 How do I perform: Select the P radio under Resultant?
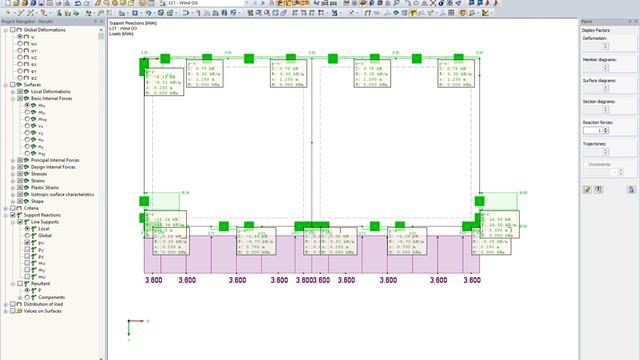pyautogui.click(x=27, y=290)
